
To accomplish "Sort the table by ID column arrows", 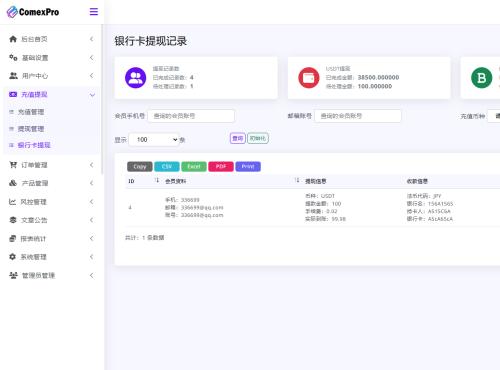I will tap(157, 180).
